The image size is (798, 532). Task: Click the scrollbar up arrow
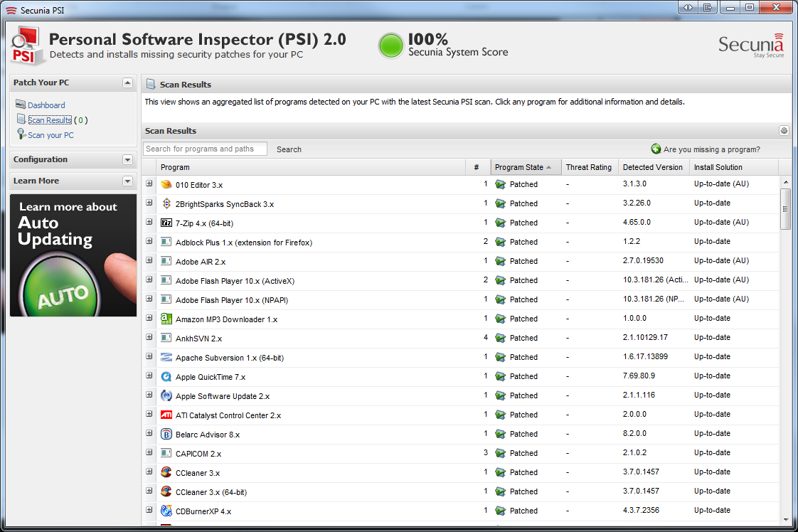785,182
